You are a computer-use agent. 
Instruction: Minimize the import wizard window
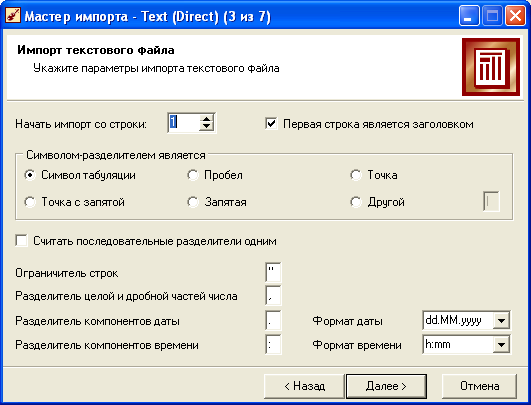[x=469, y=16]
